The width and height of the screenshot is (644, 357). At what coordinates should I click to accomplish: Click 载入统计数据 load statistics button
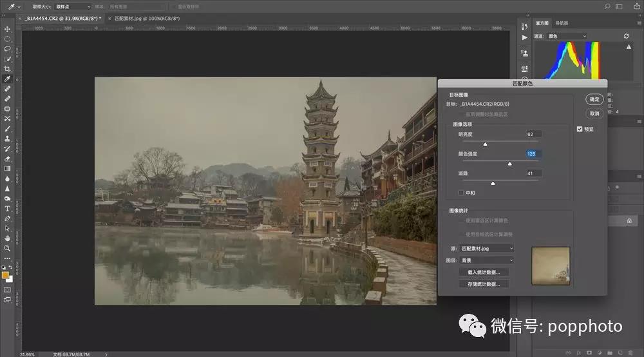pos(484,273)
